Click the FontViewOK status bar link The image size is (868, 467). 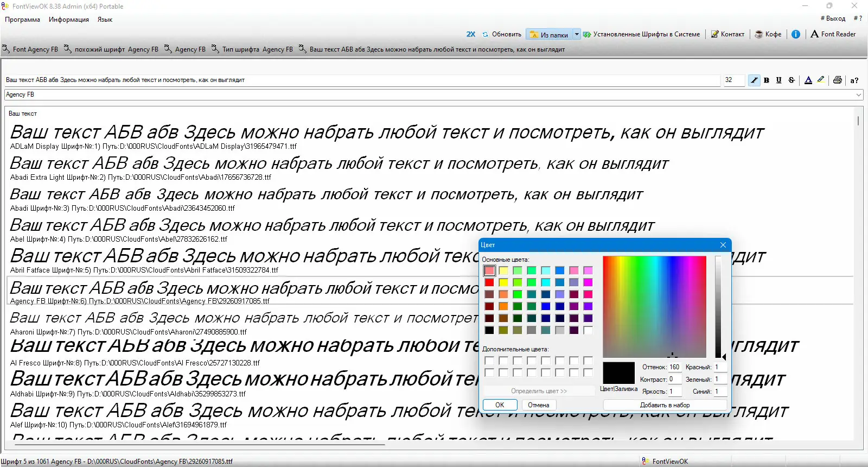point(665,462)
